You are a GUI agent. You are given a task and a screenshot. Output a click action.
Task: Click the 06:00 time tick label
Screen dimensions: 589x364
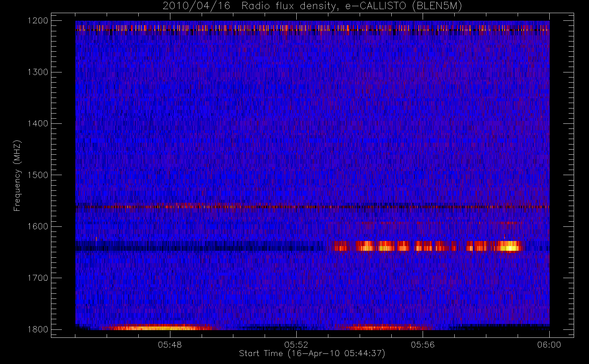(x=549, y=345)
